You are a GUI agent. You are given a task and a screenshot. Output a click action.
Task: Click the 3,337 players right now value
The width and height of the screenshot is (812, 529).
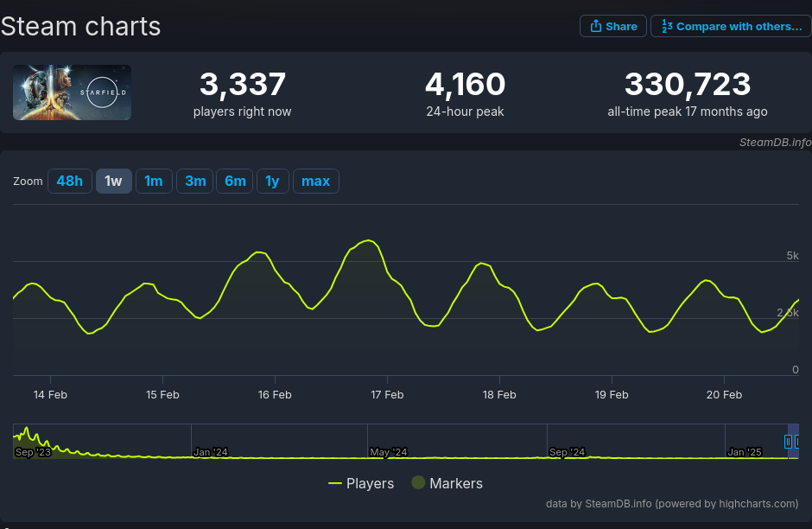(x=243, y=84)
